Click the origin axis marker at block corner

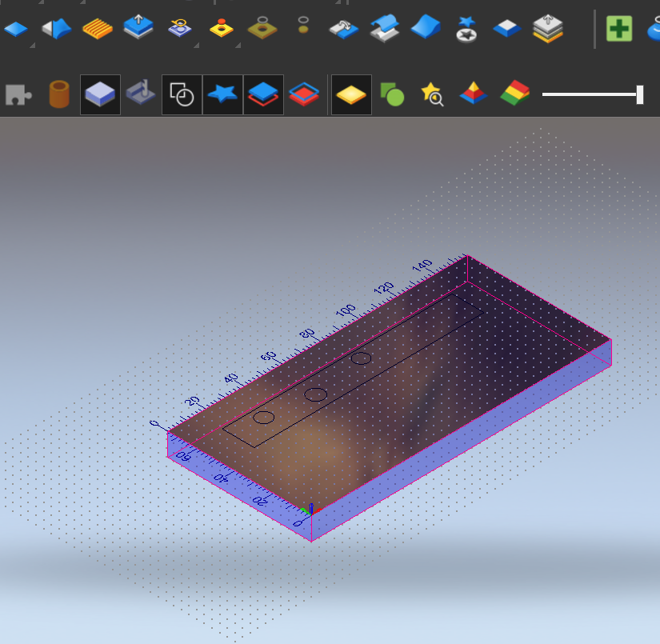[x=310, y=510]
